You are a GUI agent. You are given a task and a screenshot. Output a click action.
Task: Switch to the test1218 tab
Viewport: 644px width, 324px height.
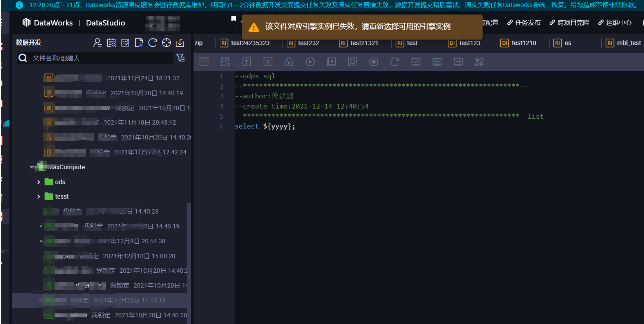pyautogui.click(x=519, y=43)
